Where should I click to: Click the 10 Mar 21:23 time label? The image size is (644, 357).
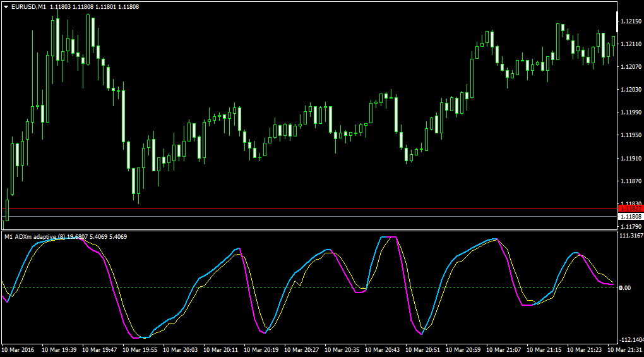point(585,350)
